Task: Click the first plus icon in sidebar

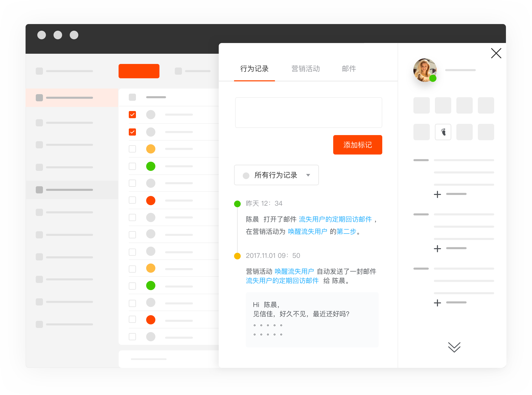Action: click(x=437, y=194)
